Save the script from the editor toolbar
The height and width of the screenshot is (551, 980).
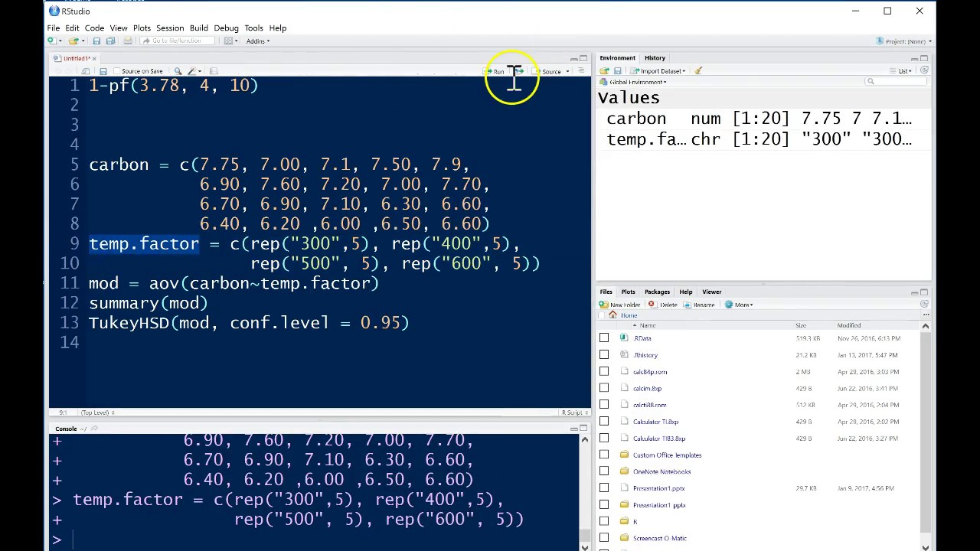[103, 71]
